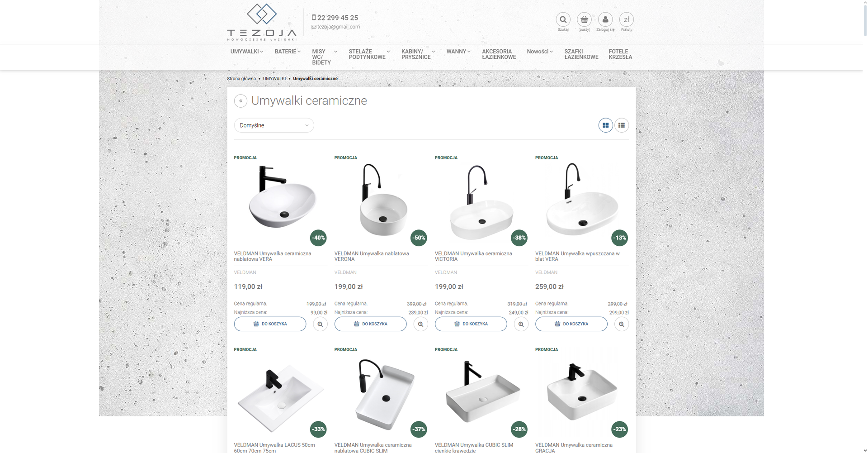Click the Tezoja logo
868x453 pixels.
pos(262,22)
